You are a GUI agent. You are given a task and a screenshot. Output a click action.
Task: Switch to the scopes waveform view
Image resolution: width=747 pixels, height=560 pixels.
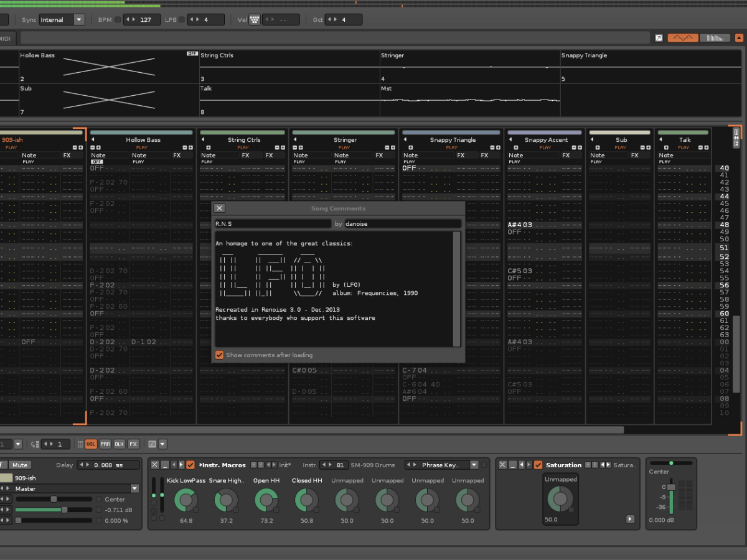pos(683,38)
